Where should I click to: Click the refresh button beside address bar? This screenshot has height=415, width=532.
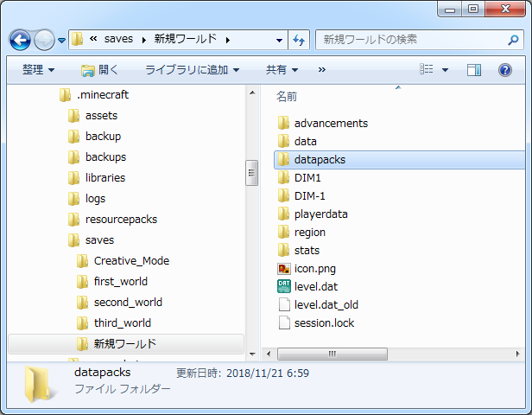pos(300,40)
